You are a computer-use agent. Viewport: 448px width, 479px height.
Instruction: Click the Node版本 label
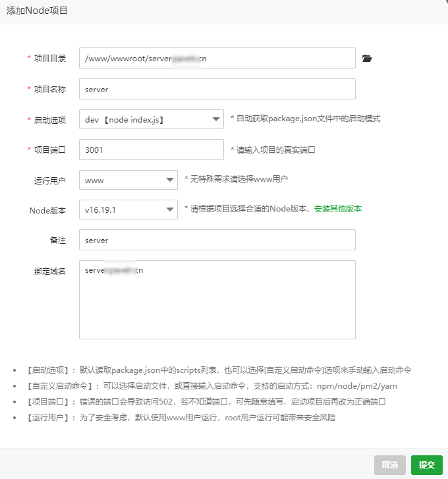pyautogui.click(x=47, y=210)
